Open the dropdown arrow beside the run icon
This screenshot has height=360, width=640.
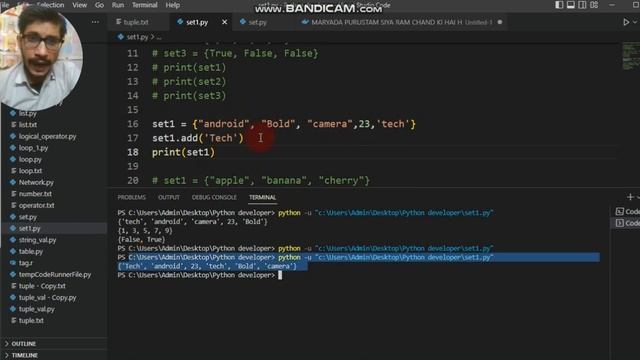coord(635,22)
